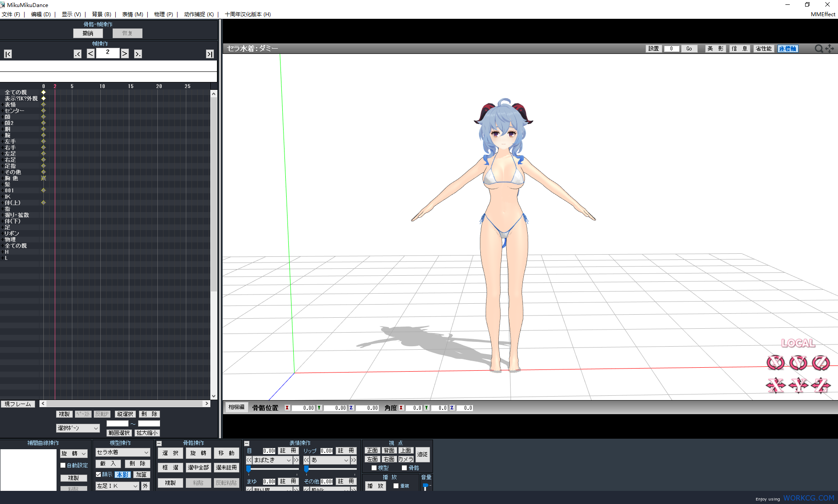Image resolution: width=838 pixels, height=504 pixels.
Task: Adjust the 音量 volume slider
Action: click(426, 486)
